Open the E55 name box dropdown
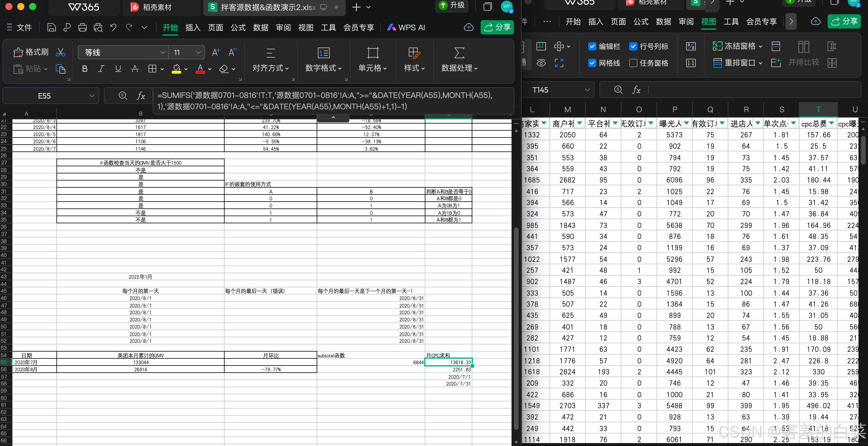 point(92,96)
